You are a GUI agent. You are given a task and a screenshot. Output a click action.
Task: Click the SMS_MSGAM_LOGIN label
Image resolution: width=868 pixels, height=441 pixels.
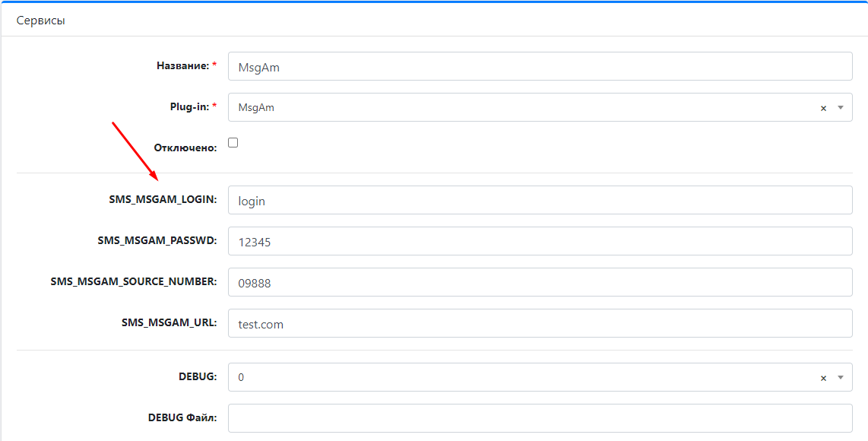(163, 199)
